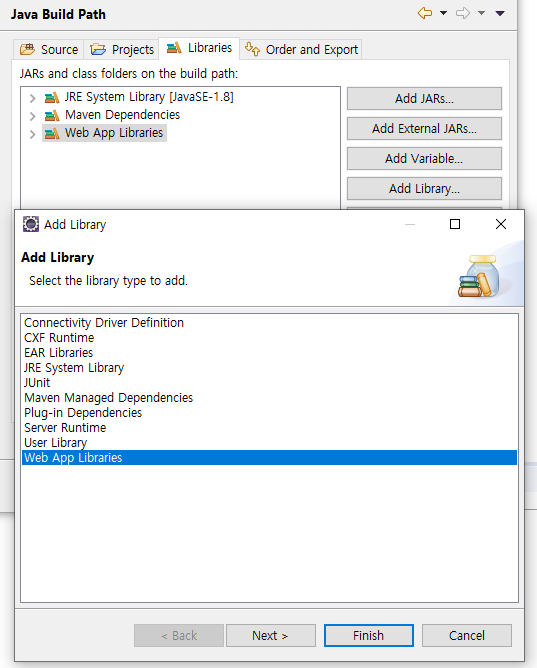The width and height of the screenshot is (537, 668).
Task: Maximize the Add Library dialog
Action: point(455,224)
